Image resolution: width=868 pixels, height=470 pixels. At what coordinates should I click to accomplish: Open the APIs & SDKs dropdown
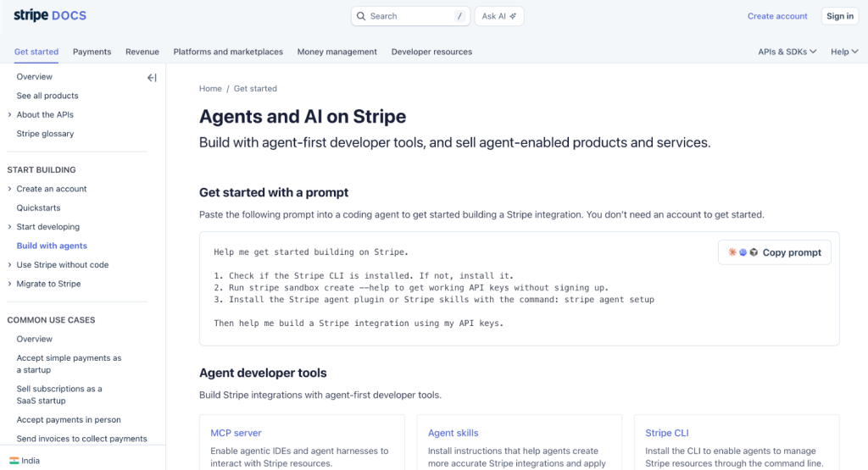pos(787,52)
